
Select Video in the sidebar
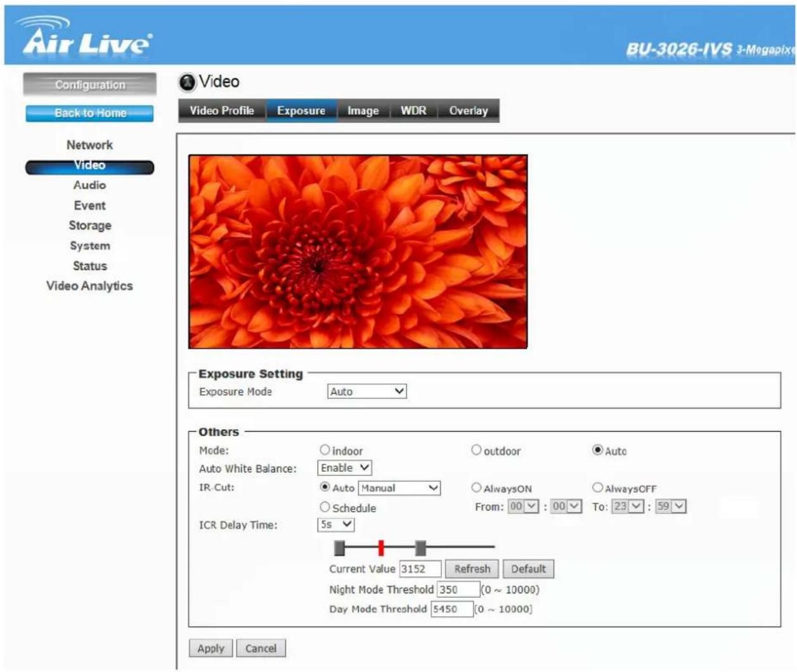[x=89, y=165]
